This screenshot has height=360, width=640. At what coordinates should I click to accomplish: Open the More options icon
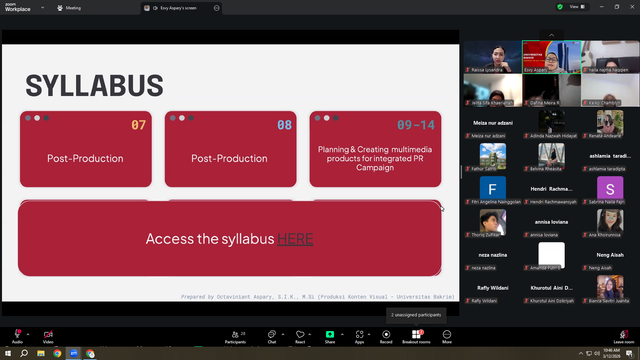[x=447, y=334]
